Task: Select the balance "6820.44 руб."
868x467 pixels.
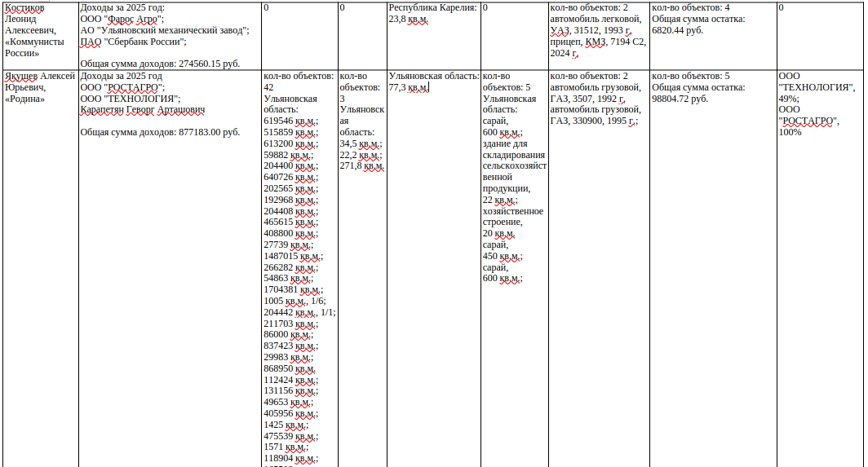Action: [x=677, y=30]
